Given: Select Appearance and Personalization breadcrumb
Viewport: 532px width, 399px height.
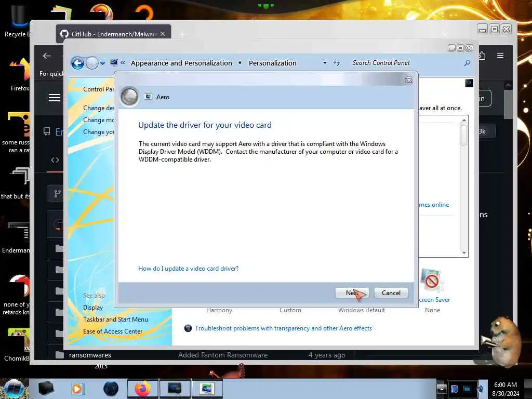Looking at the screenshot, I should pos(181,63).
